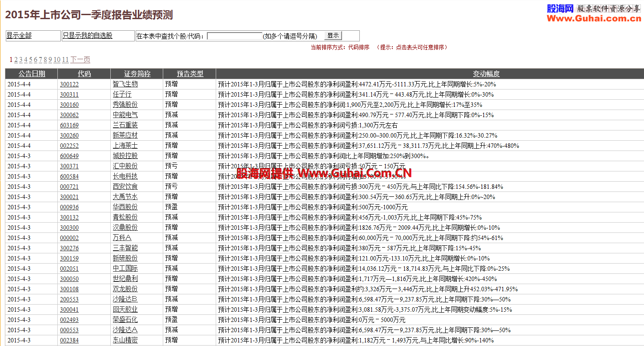Click the 显示 search button

click(x=333, y=36)
